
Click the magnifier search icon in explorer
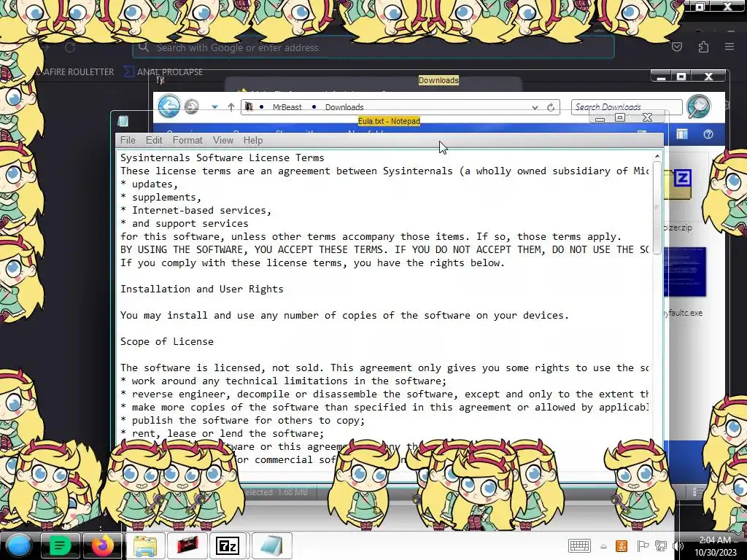click(698, 106)
